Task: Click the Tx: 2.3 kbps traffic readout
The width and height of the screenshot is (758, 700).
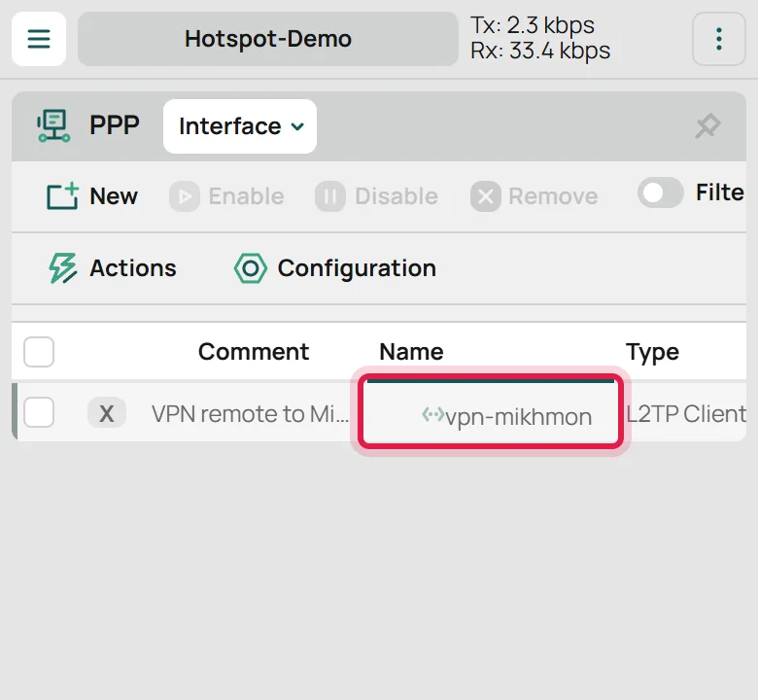Action: (533, 25)
